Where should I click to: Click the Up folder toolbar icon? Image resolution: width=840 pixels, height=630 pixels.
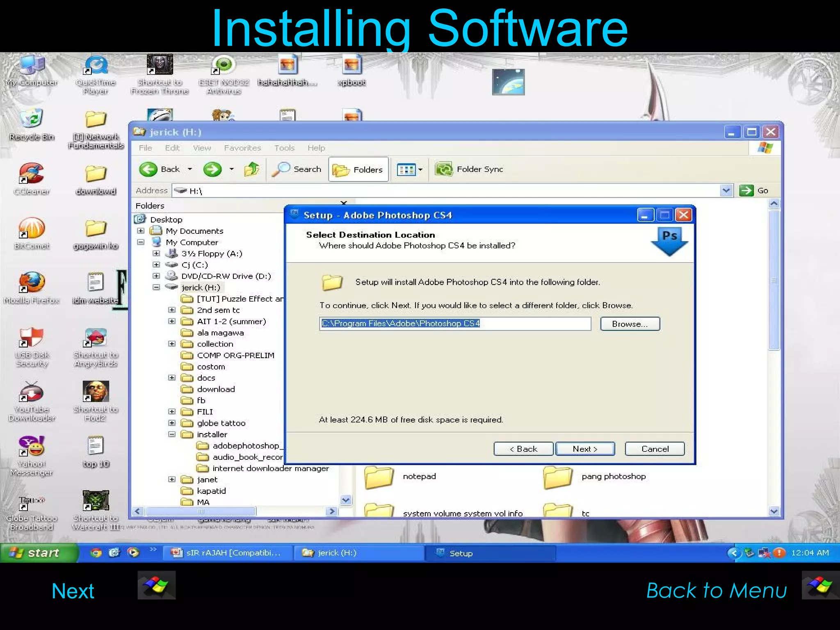[251, 169]
